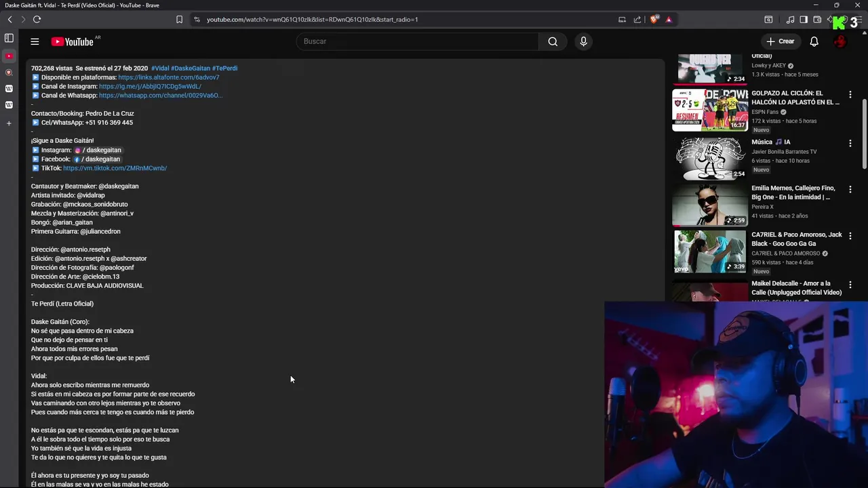Run search with magnifier button
The width and height of the screenshot is (868, 488).
click(553, 41)
